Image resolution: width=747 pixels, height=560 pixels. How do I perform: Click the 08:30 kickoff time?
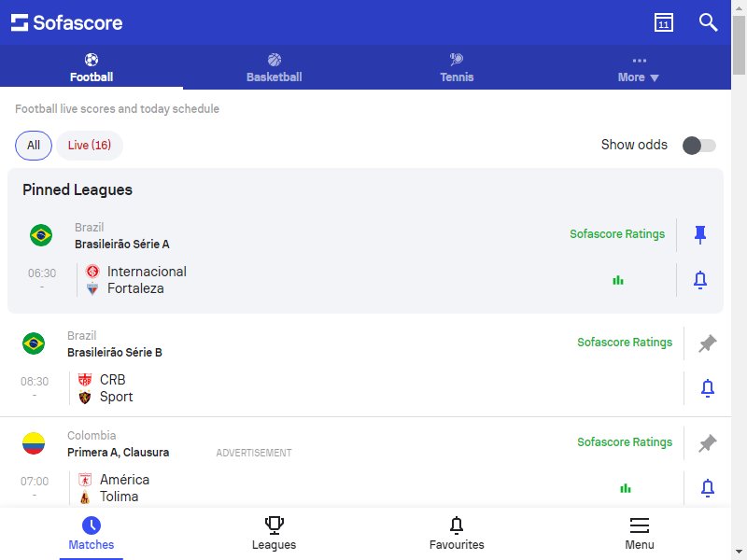tap(35, 382)
